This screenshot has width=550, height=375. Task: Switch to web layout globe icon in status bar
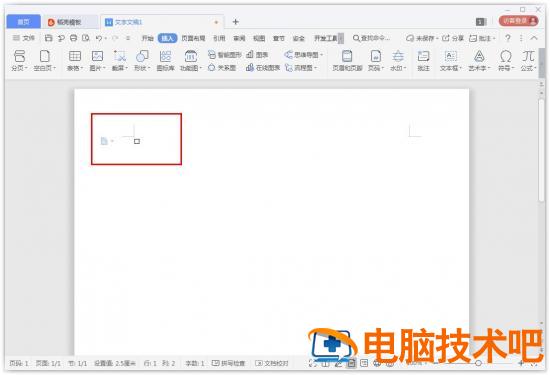point(377,363)
